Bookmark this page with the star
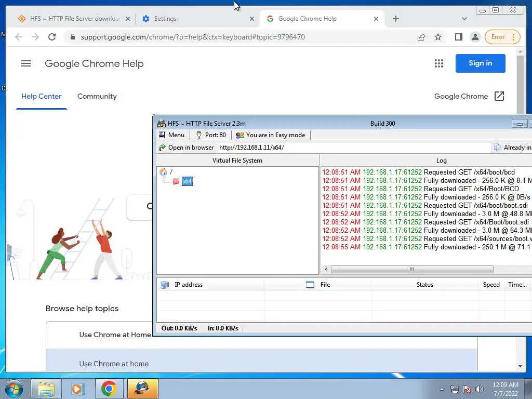Screen dimensions: 532x399 (438, 37)
